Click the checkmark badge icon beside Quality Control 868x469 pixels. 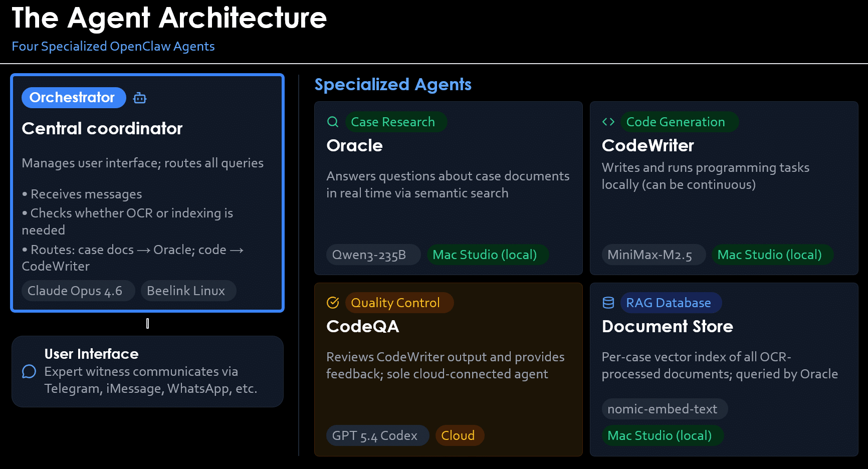333,303
